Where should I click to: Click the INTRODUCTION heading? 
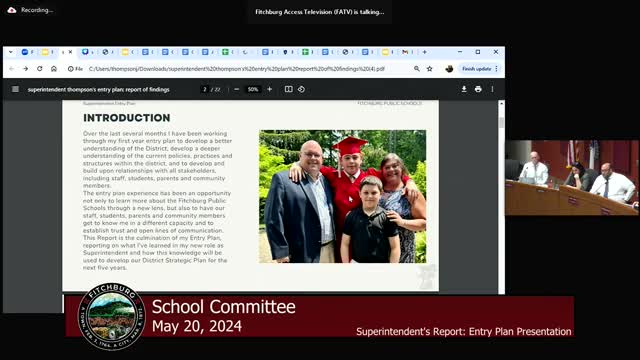point(127,118)
